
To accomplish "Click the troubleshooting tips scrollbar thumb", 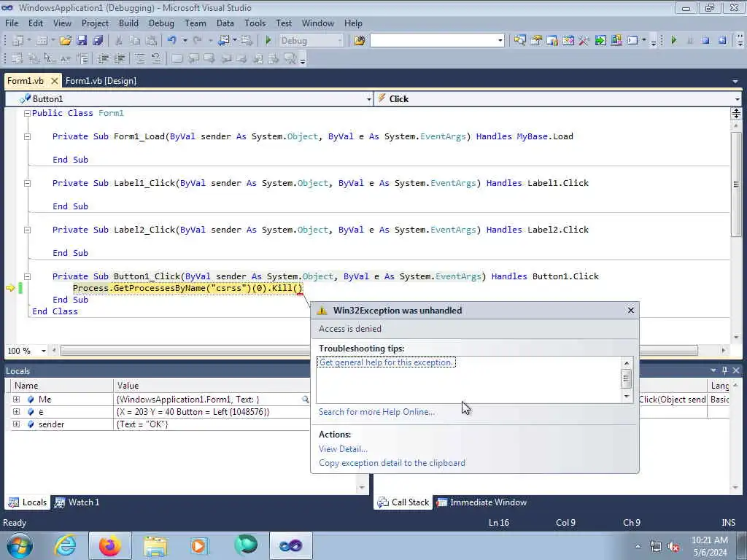I will pyautogui.click(x=627, y=379).
